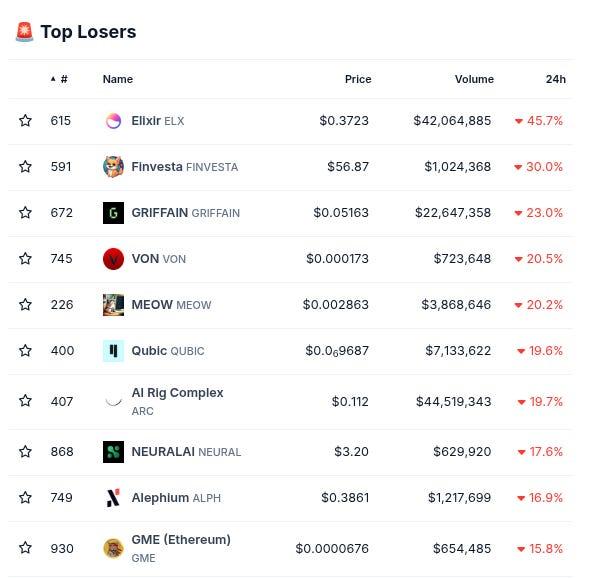Image resolution: width=594 pixels, height=578 pixels.
Task: Click the Alephium logo icon
Action: [113, 498]
